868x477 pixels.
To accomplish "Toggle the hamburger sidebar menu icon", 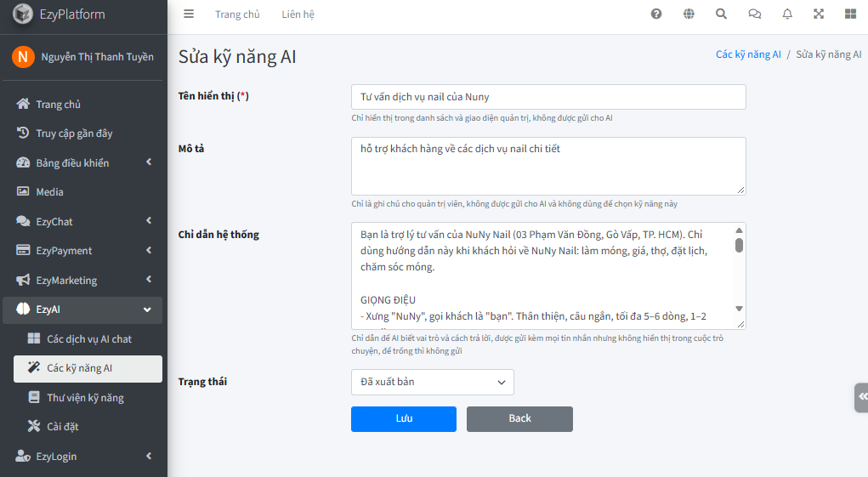I will [189, 14].
